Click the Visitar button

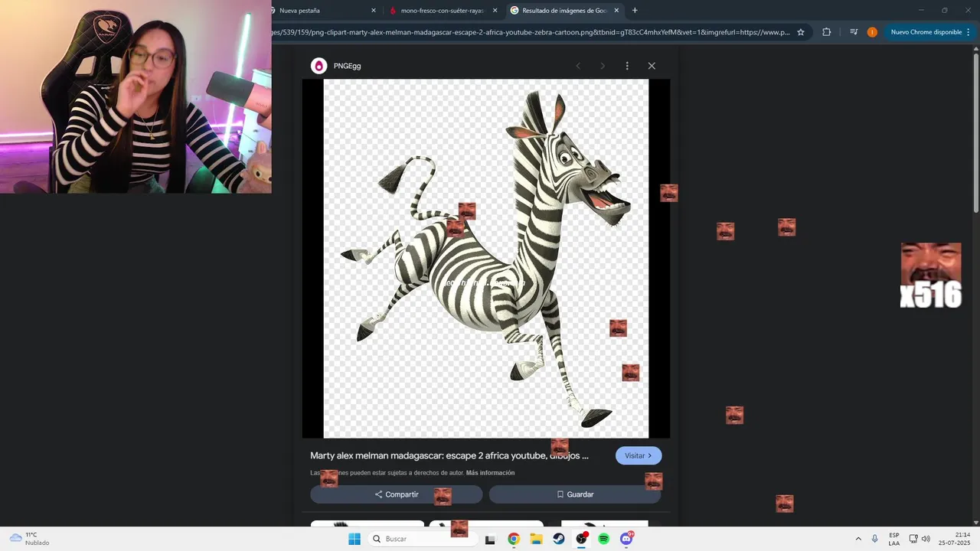tap(639, 455)
